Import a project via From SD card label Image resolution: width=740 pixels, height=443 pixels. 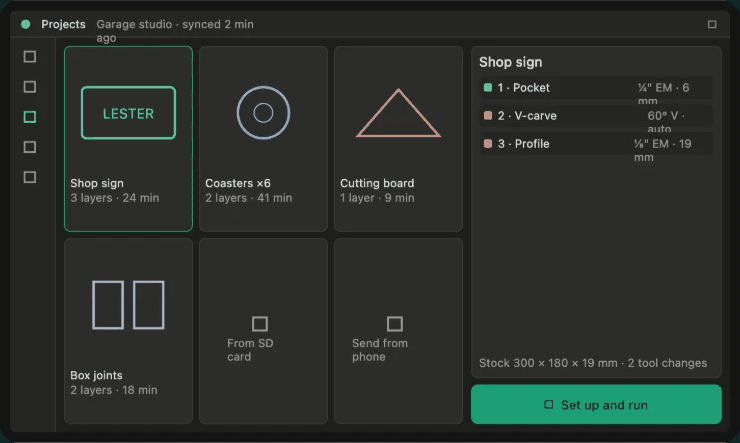tap(250, 350)
